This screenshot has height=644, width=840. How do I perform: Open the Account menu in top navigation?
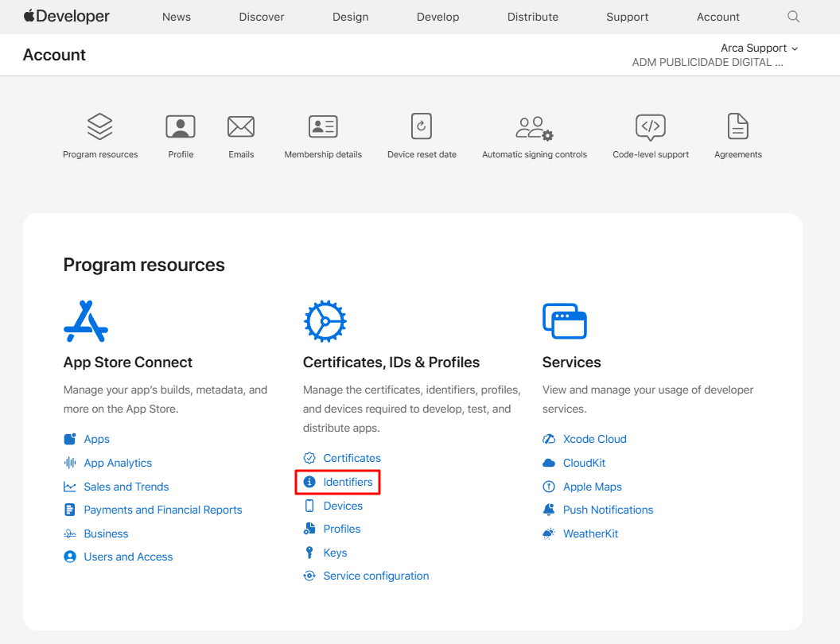click(717, 17)
